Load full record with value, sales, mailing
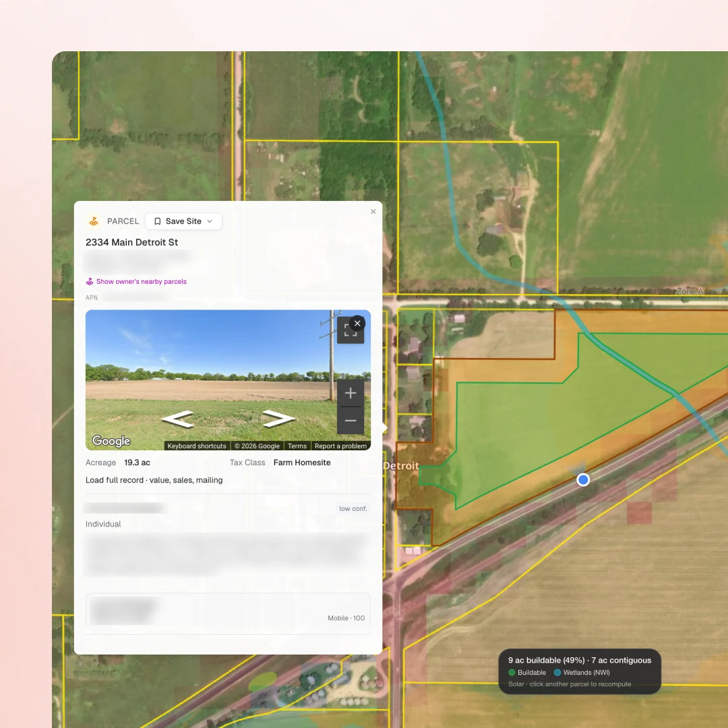The height and width of the screenshot is (728, 728). (154, 480)
